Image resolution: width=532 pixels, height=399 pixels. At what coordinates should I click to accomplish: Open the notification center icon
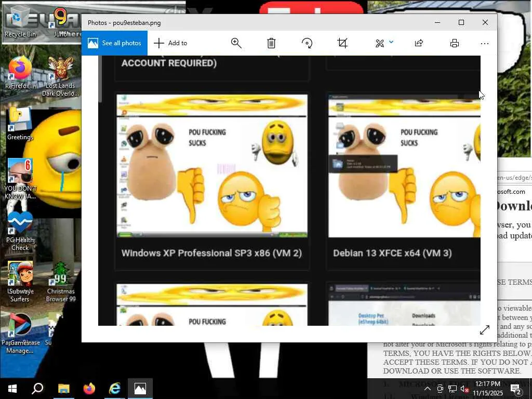click(x=516, y=389)
